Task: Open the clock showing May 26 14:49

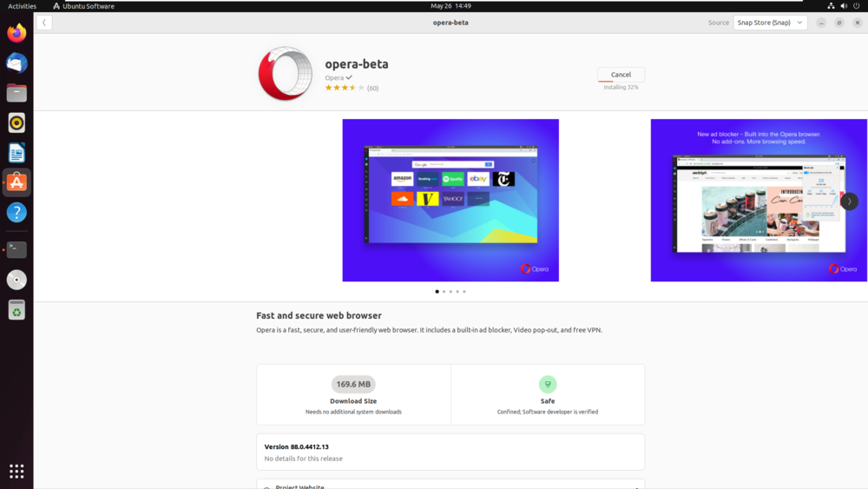Action: [x=450, y=6]
